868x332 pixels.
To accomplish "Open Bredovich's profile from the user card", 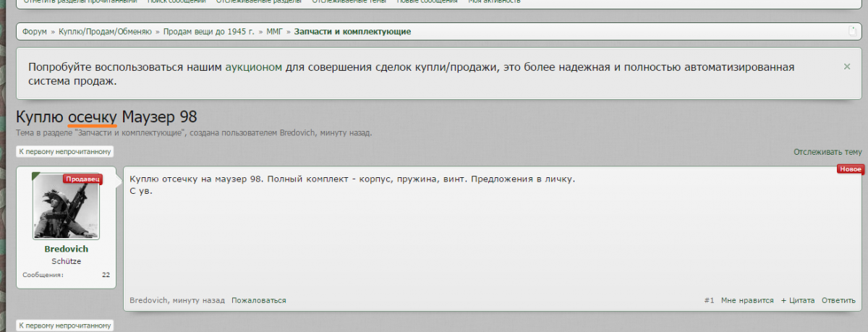I will 66,249.
